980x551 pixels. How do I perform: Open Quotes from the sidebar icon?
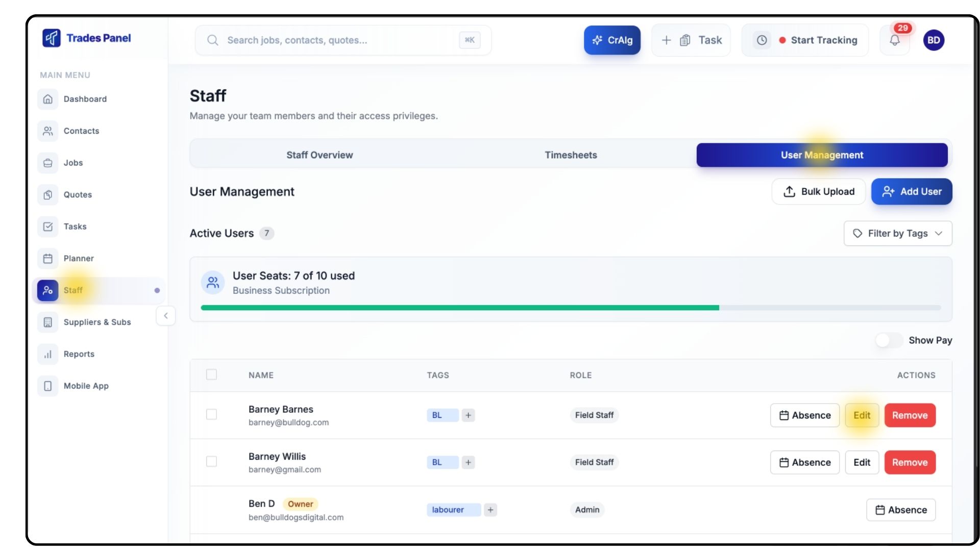48,195
